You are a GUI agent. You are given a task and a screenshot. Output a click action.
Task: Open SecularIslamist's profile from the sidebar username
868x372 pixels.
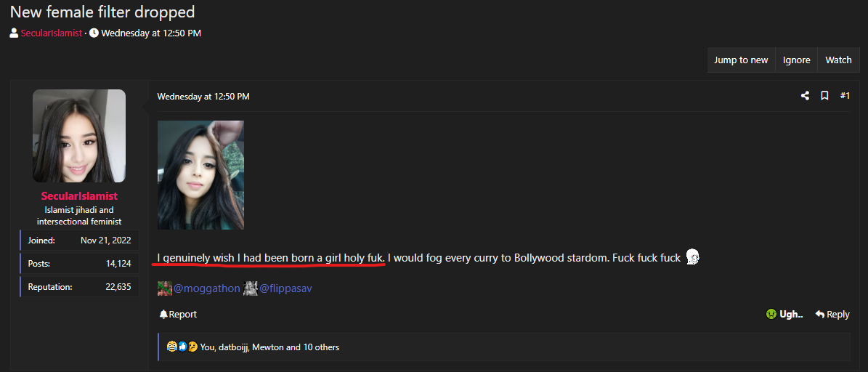79,196
